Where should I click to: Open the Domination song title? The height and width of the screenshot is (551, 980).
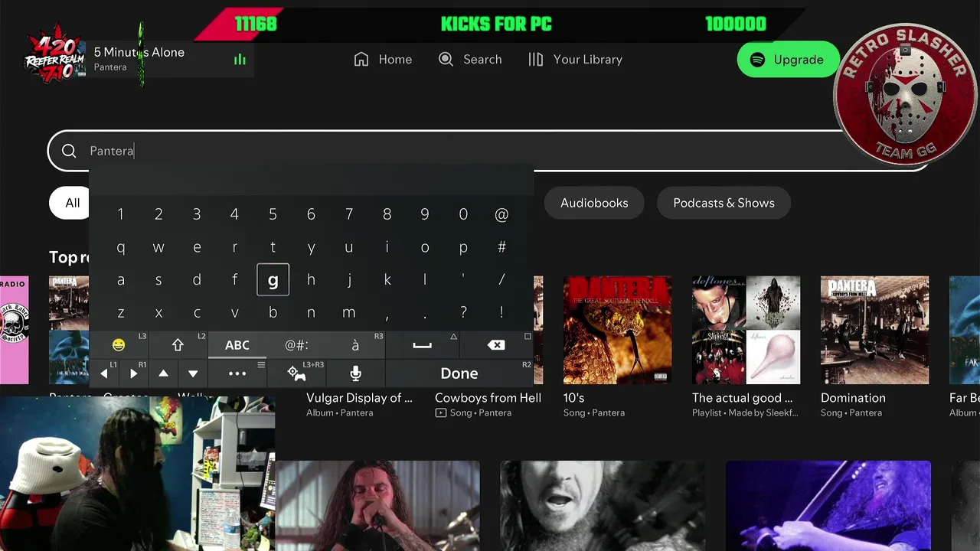pyautogui.click(x=853, y=398)
